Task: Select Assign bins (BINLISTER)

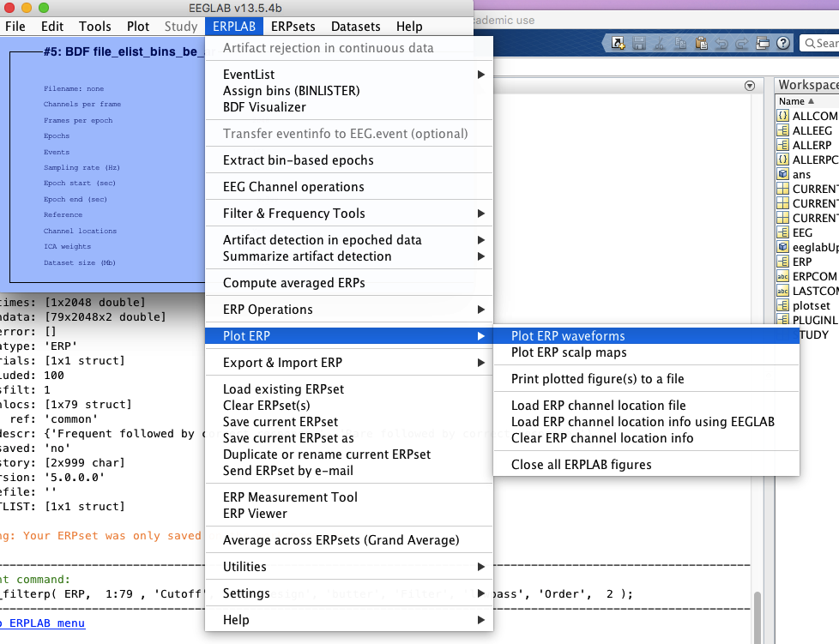Action: point(349,90)
